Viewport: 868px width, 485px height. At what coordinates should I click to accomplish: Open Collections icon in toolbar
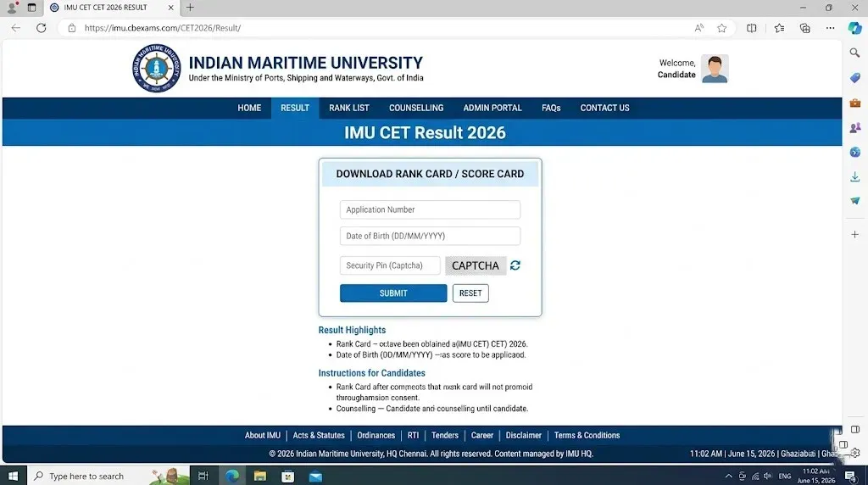click(805, 28)
